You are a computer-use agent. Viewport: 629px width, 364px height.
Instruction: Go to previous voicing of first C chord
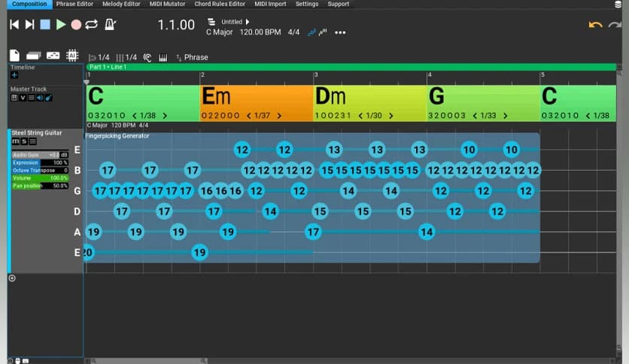coord(134,116)
